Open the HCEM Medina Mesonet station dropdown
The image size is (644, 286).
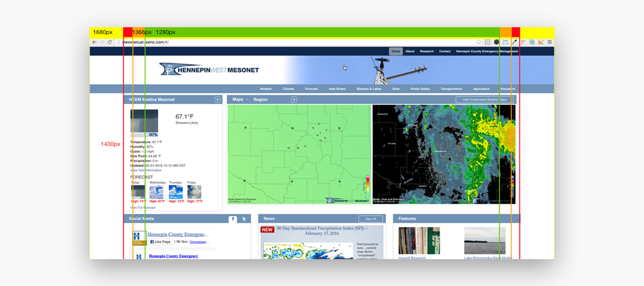tap(217, 100)
